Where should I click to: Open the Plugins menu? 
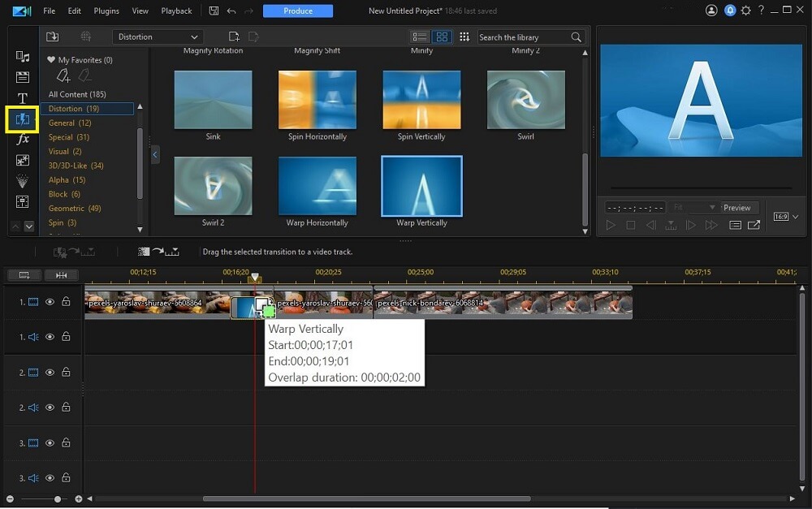pos(106,11)
